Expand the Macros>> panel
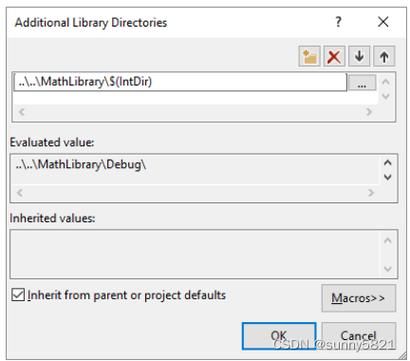Screen dimensions: 410x361 tap(359, 298)
